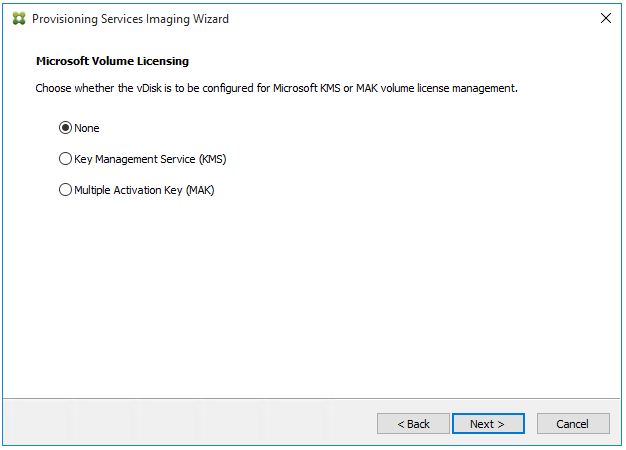Proceed with the Next button
This screenshot has width=626, height=450.
pos(487,424)
